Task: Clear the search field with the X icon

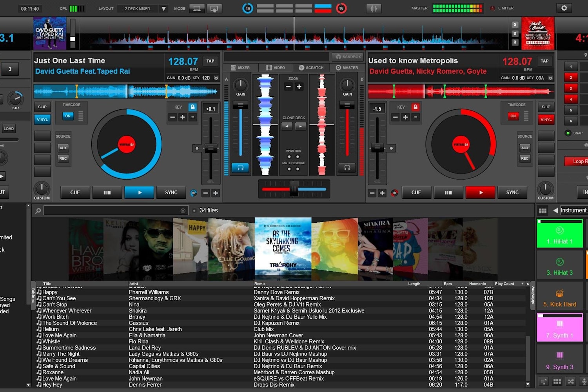Action: (x=183, y=211)
